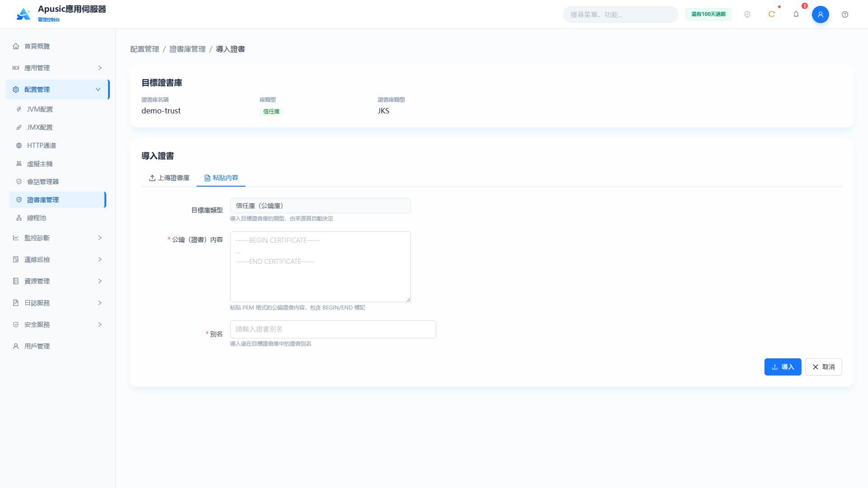Viewport: 868px width, 488px height.
Task: Click the demo-trust keystore name
Action: point(161,111)
